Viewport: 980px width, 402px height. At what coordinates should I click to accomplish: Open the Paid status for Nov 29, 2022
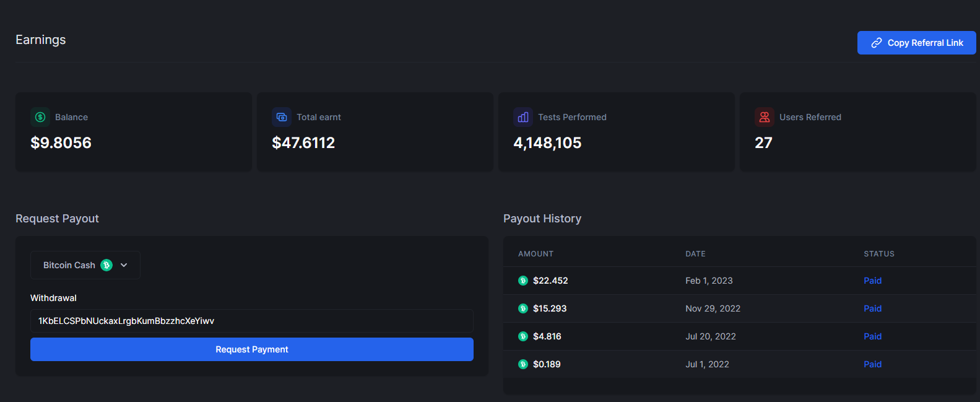[872, 308]
